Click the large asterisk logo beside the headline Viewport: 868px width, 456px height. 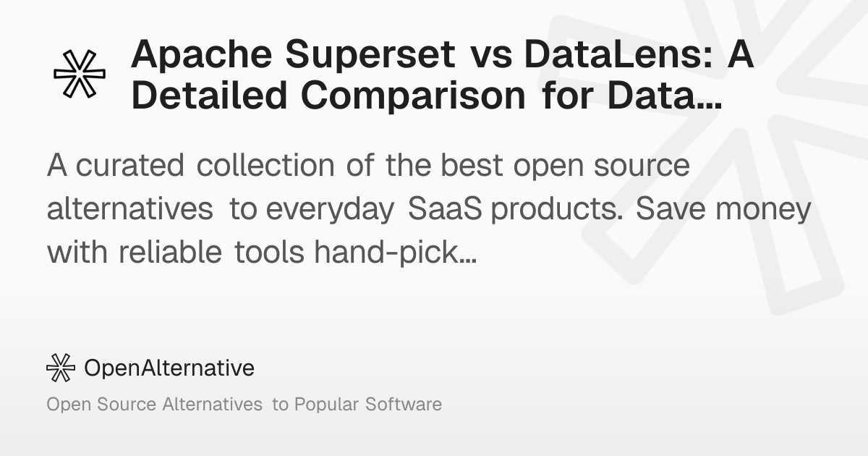pos(80,75)
